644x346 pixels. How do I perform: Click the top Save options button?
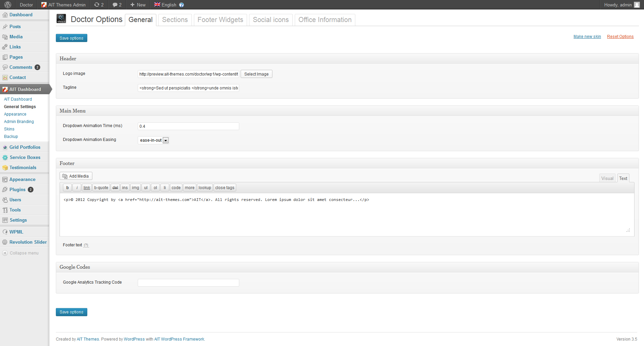[x=71, y=38]
